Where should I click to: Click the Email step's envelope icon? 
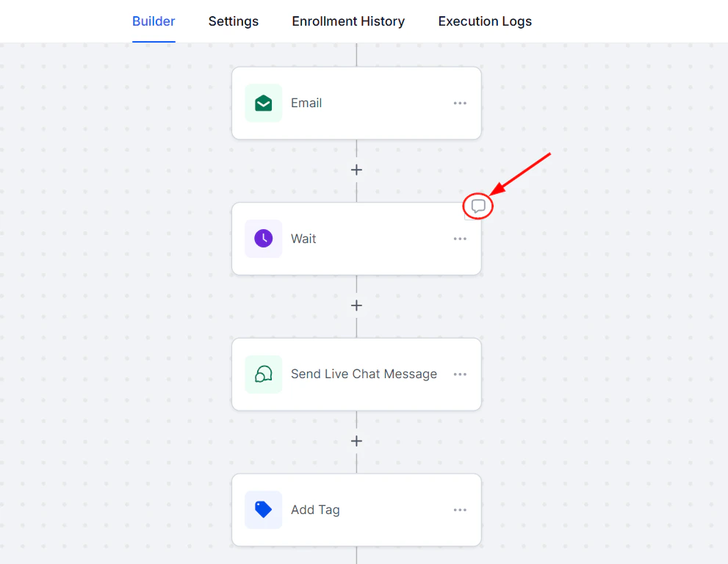[263, 103]
